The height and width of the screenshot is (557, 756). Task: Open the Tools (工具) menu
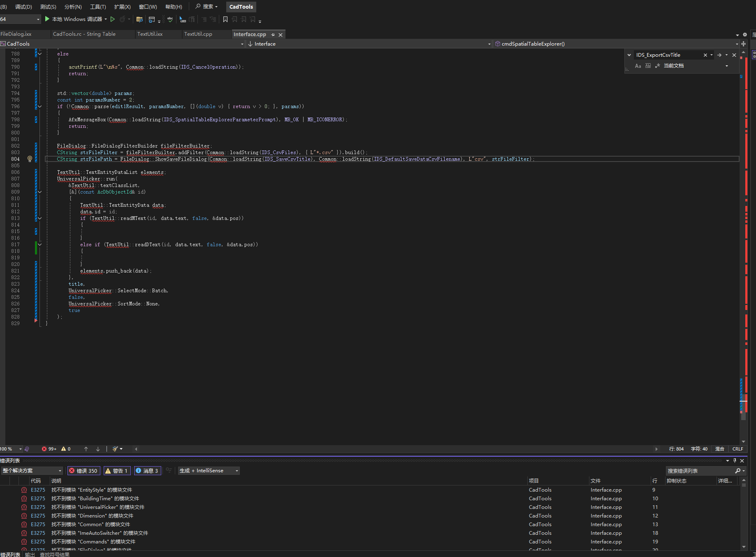tap(98, 7)
